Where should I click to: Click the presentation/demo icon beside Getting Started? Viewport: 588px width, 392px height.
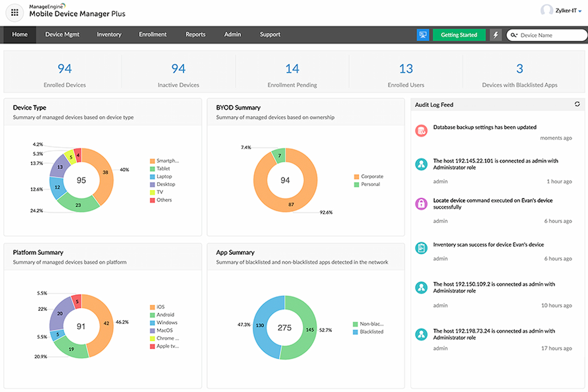tap(422, 35)
